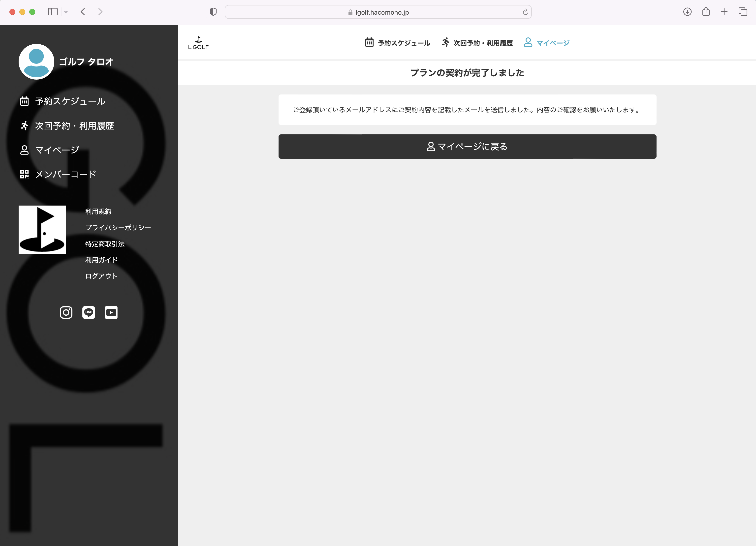Image resolution: width=756 pixels, height=546 pixels.
Task: Open 次回予約・利用履歴 in top navigation
Action: (477, 43)
